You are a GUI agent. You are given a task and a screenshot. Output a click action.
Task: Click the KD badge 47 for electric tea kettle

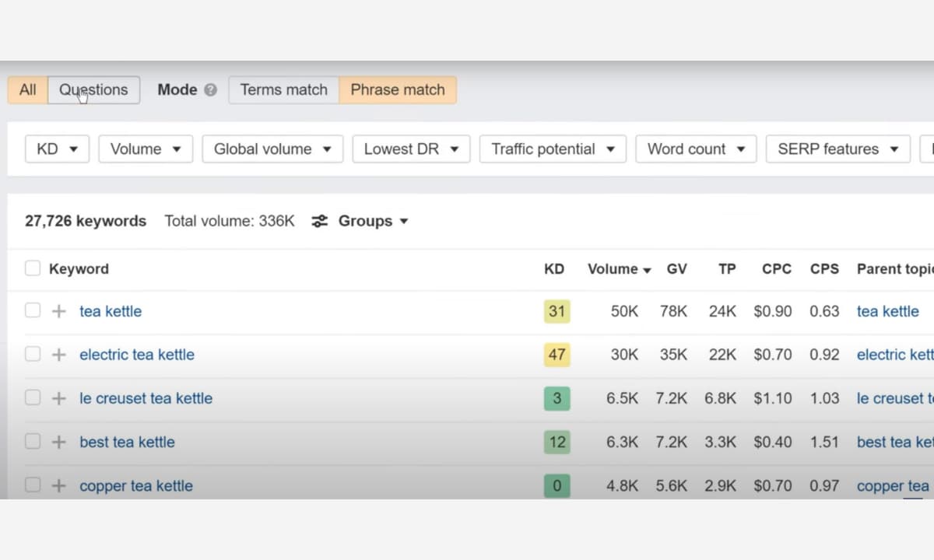click(557, 355)
